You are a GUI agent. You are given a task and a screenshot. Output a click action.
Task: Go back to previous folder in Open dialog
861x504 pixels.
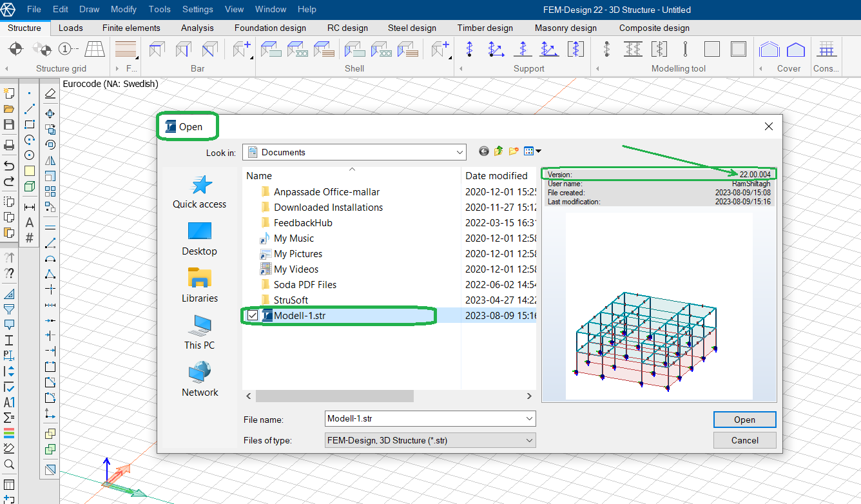484,151
